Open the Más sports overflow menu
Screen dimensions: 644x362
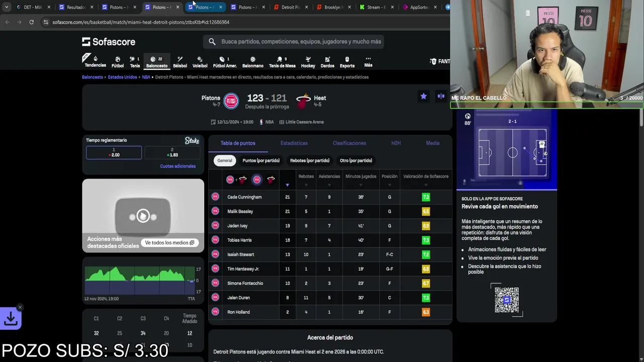[x=368, y=62]
